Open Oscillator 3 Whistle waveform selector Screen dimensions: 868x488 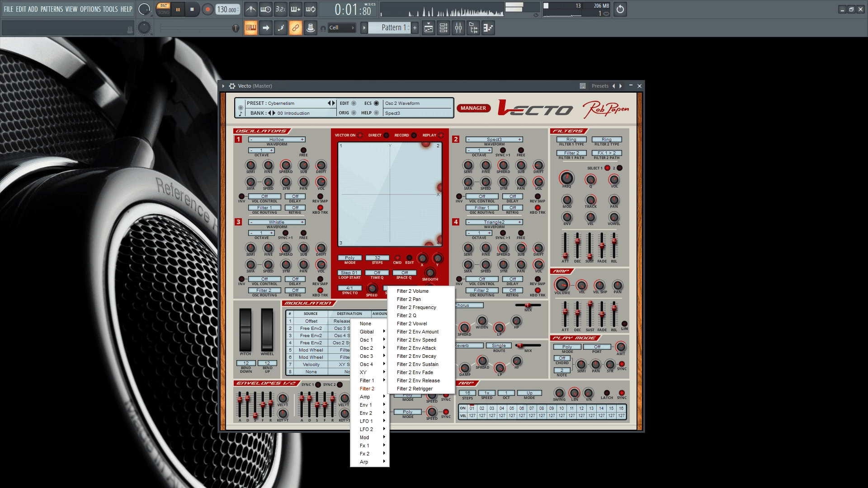[x=277, y=222]
